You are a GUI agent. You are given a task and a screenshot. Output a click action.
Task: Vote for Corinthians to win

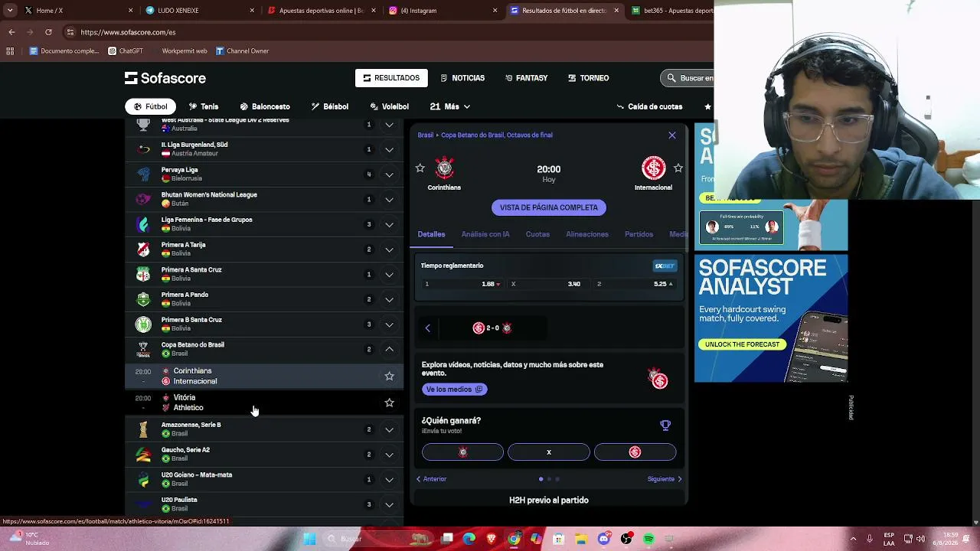462,452
